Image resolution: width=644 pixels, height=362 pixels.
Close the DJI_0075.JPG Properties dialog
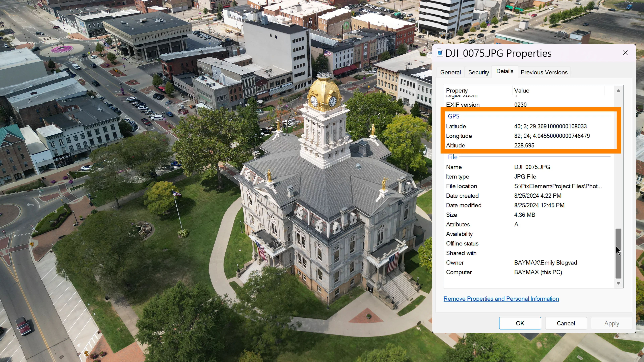(625, 53)
